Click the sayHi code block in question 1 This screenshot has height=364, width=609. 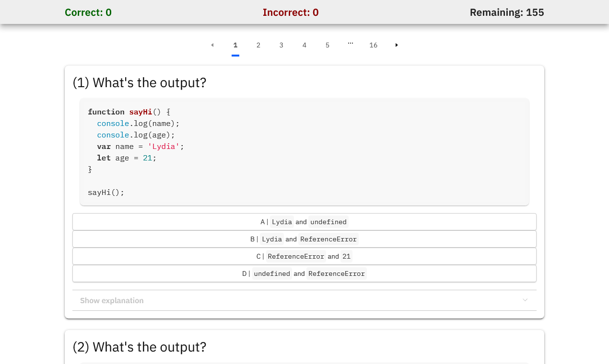[304, 151]
